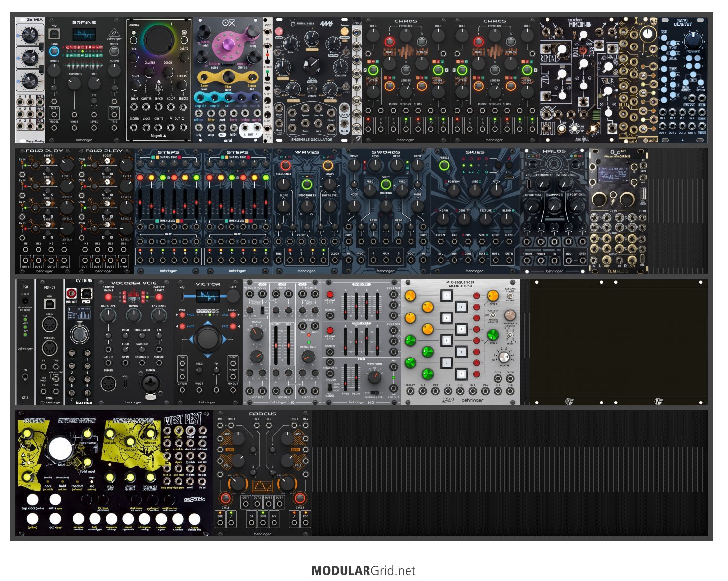Screen dimensions: 728x581
Task: Click the purple center knob on Coral
Action: tap(228, 44)
